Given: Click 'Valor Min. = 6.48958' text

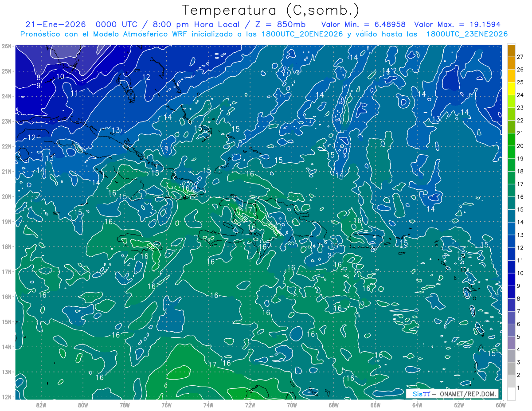Looking at the screenshot, I should (364, 24).
